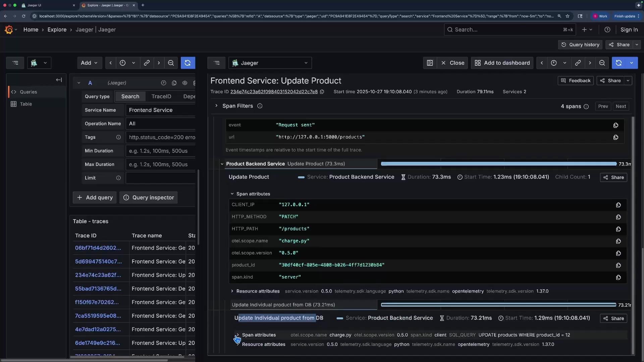Image resolution: width=644 pixels, height=362 pixels.
Task: Copy the event "Request sent" value
Action: point(615,125)
